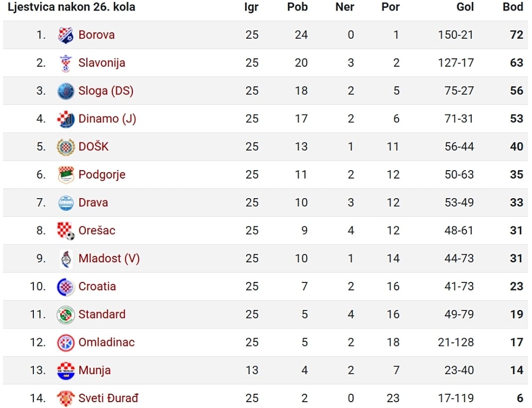Click the Ljestvica nakon 26. kola heading

point(71,7)
